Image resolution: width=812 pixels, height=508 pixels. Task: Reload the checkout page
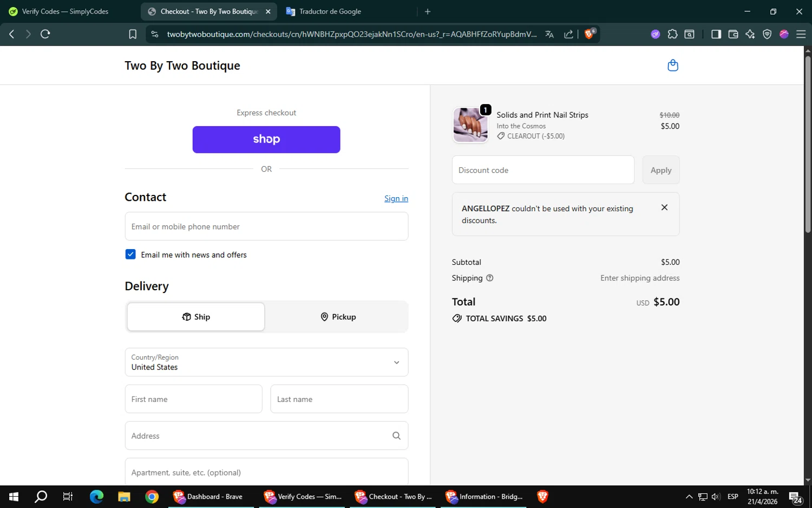[45, 34]
